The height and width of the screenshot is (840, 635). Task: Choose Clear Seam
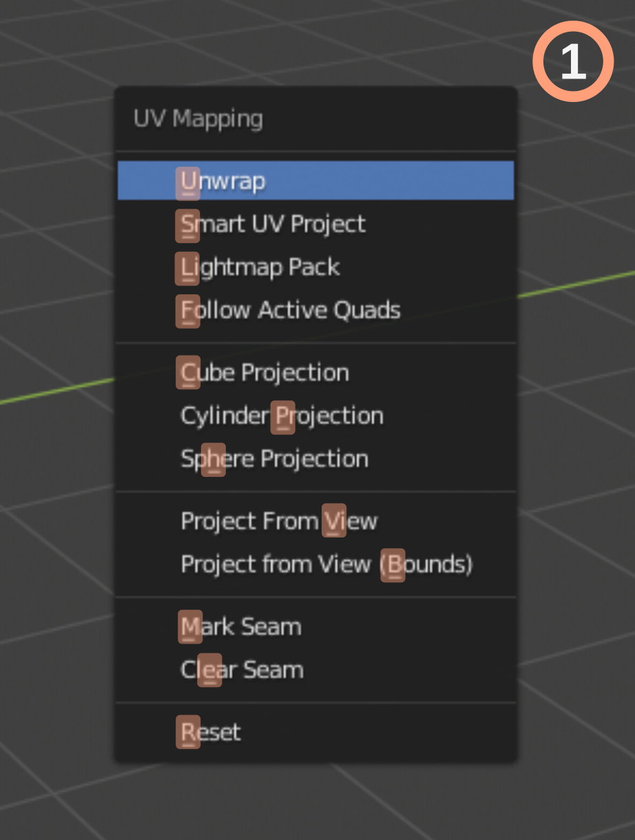(315, 670)
